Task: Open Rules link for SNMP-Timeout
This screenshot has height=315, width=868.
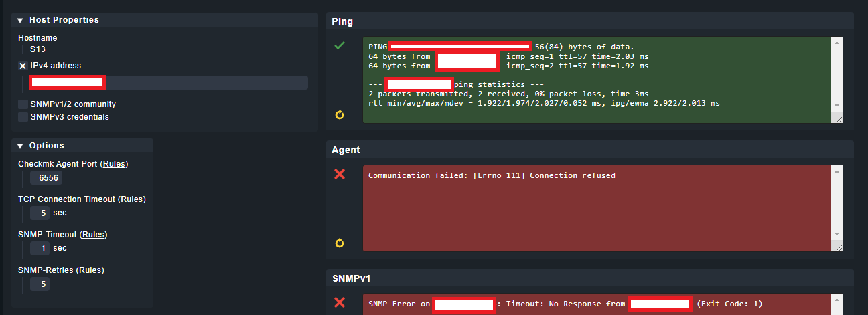Action: point(93,235)
